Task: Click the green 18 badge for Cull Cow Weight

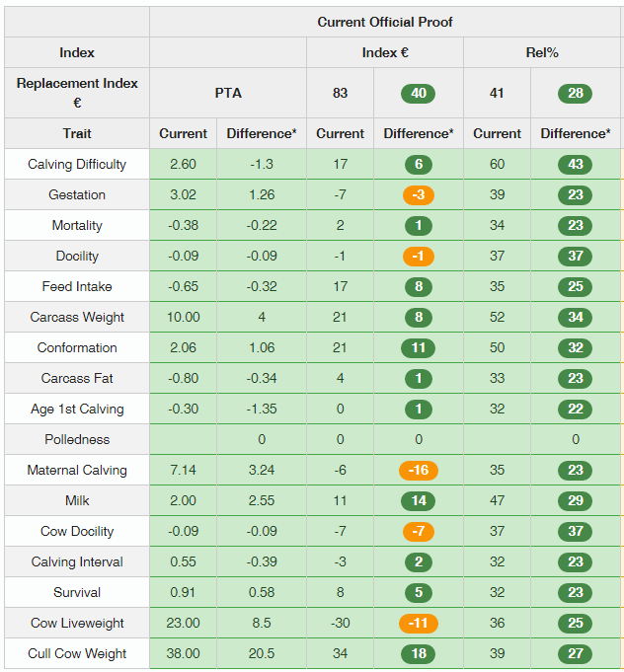Action: click(419, 653)
